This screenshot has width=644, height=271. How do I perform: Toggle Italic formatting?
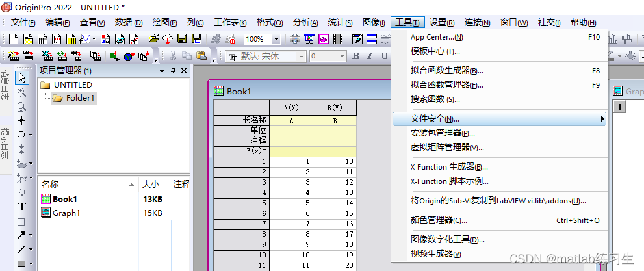click(370, 57)
